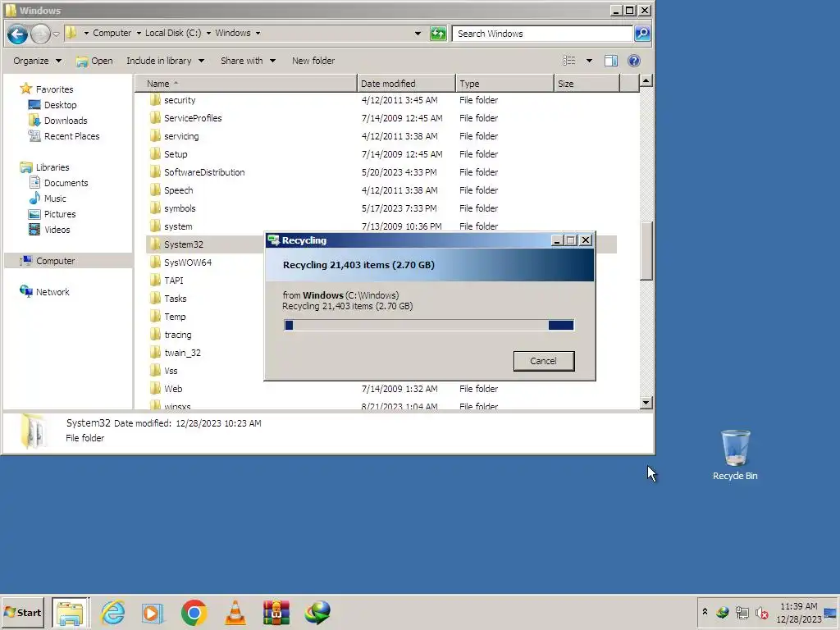The image size is (840, 630).
Task: Click the search magnifier icon
Action: 642,34
